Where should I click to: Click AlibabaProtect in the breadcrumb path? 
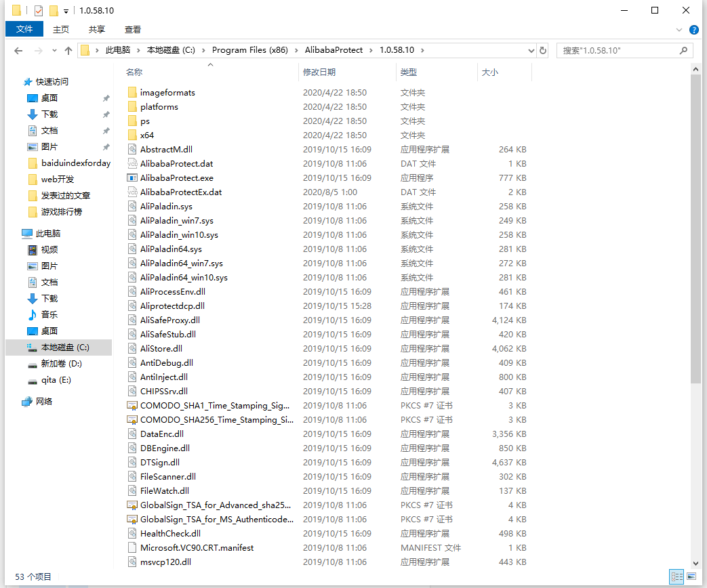coord(334,50)
